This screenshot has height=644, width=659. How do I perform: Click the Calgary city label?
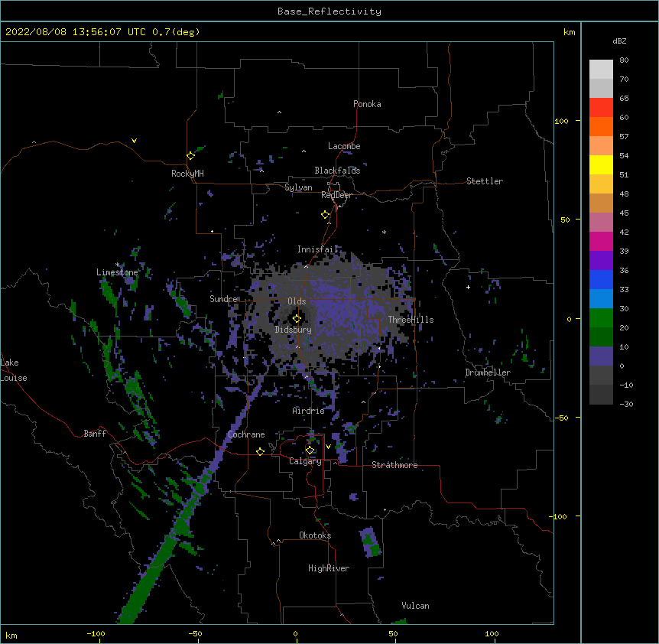[x=306, y=461]
